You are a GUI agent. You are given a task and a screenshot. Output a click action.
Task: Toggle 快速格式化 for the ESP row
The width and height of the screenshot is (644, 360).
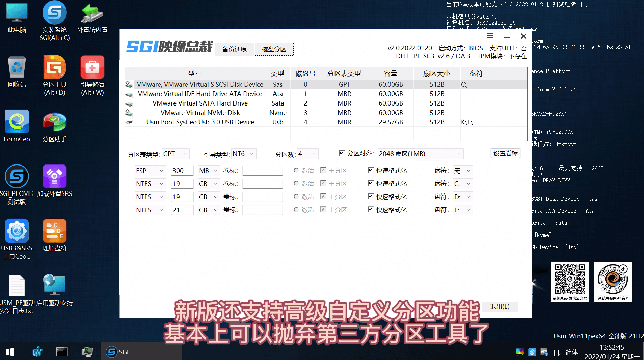pyautogui.click(x=371, y=170)
